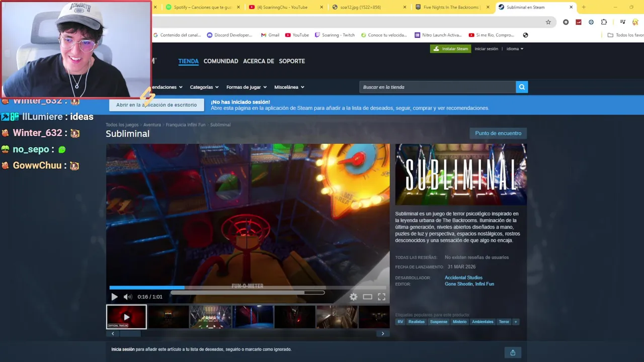Close the SoaringChu YouTube tab
The image size is (644, 362).
click(x=322, y=7)
